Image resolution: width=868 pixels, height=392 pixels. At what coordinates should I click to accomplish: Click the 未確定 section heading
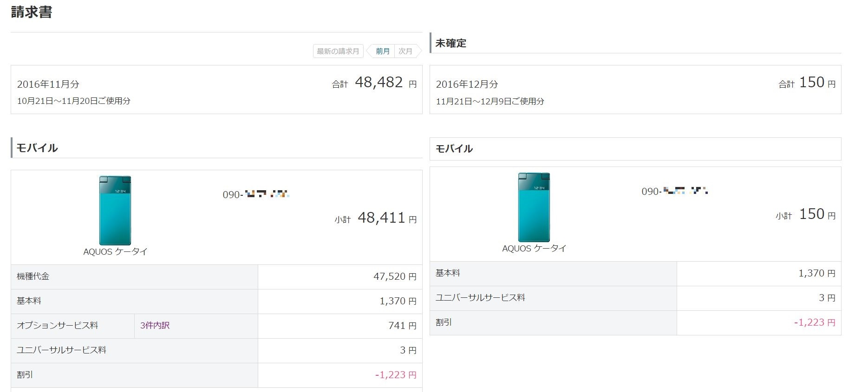(450, 43)
